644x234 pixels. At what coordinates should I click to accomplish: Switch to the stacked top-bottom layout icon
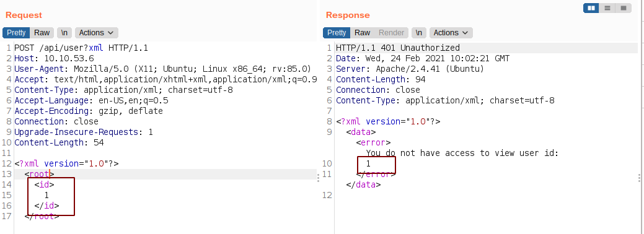pyautogui.click(x=607, y=8)
